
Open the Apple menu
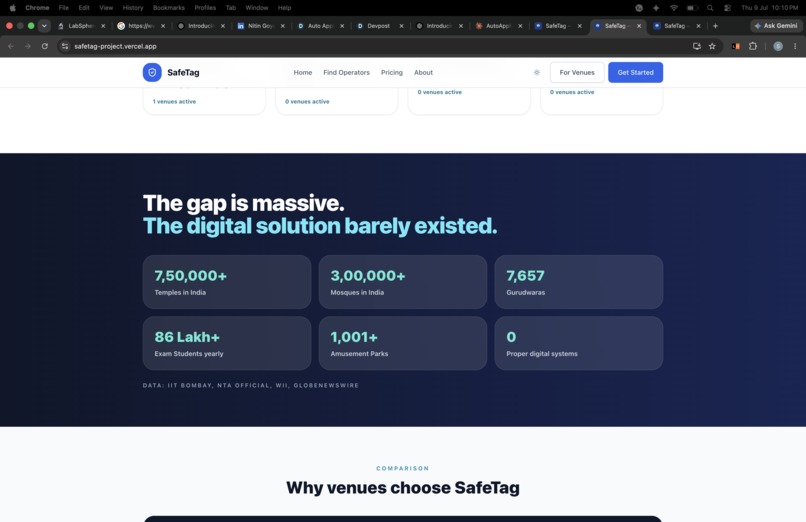click(13, 8)
